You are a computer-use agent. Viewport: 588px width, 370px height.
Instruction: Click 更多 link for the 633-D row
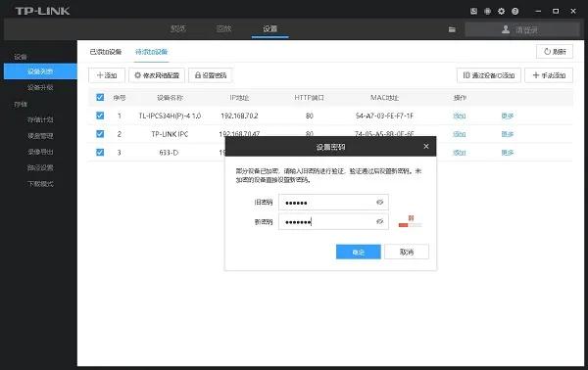point(508,153)
